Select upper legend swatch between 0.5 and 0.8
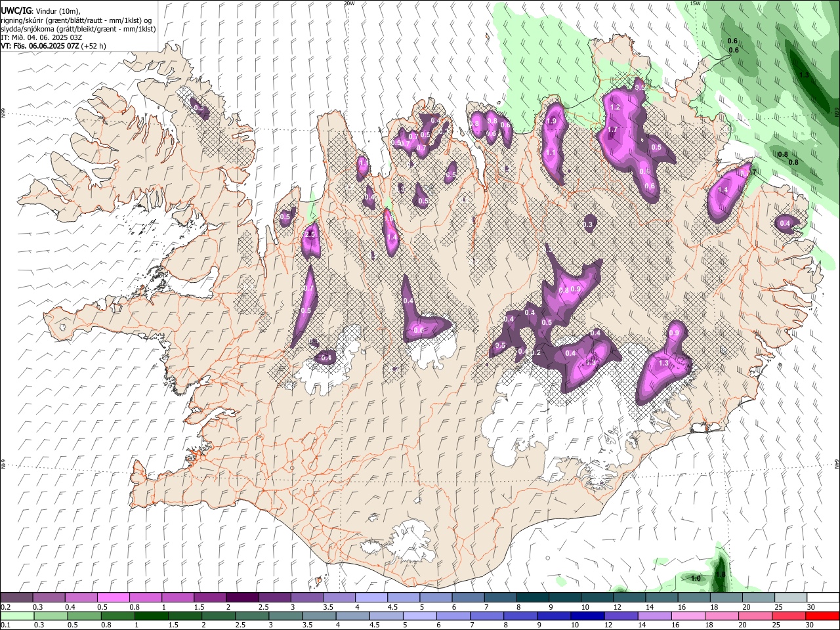Viewport: 840px width, 630px height. [113, 597]
